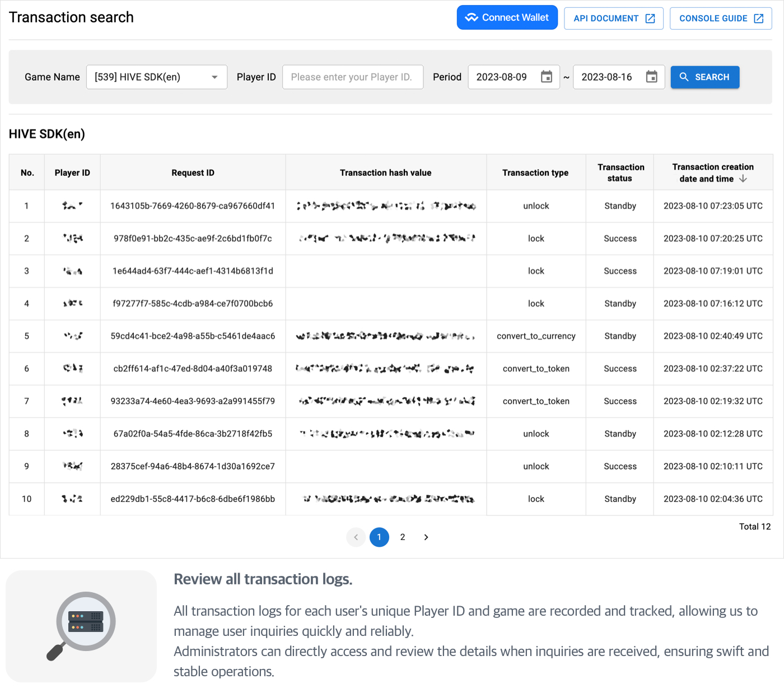The height and width of the screenshot is (688, 784).
Task: Click the end date field 2023-08-16
Action: click(x=619, y=77)
